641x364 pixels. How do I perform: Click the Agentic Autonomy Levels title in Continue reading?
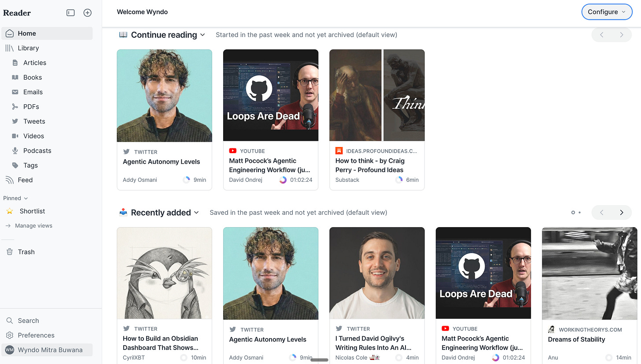click(x=161, y=162)
